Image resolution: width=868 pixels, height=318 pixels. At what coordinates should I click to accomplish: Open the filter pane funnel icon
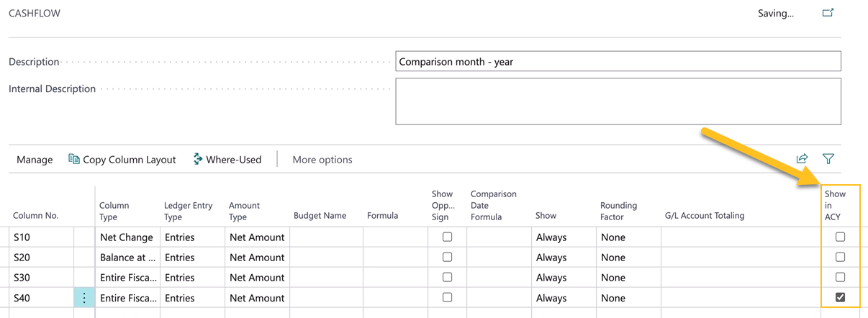click(828, 159)
